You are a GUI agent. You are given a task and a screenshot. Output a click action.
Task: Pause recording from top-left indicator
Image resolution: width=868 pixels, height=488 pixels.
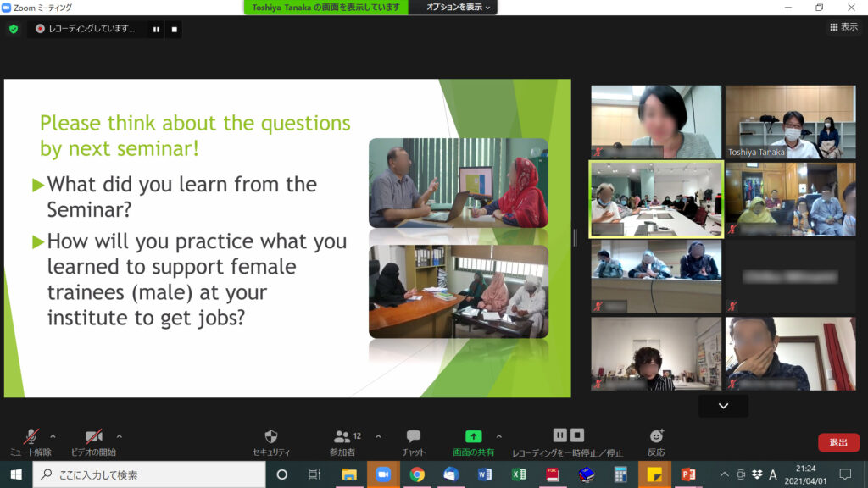(156, 29)
